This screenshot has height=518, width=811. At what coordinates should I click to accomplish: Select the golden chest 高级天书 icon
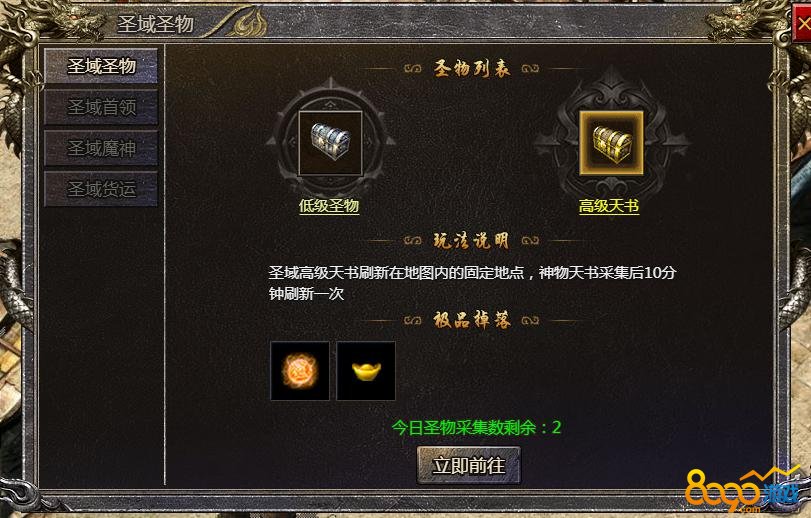pyautogui.click(x=611, y=143)
